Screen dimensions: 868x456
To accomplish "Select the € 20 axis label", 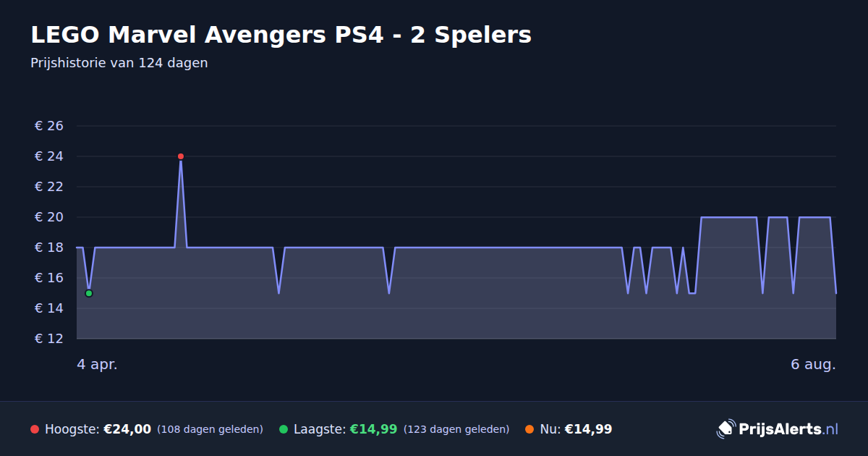I will (49, 217).
